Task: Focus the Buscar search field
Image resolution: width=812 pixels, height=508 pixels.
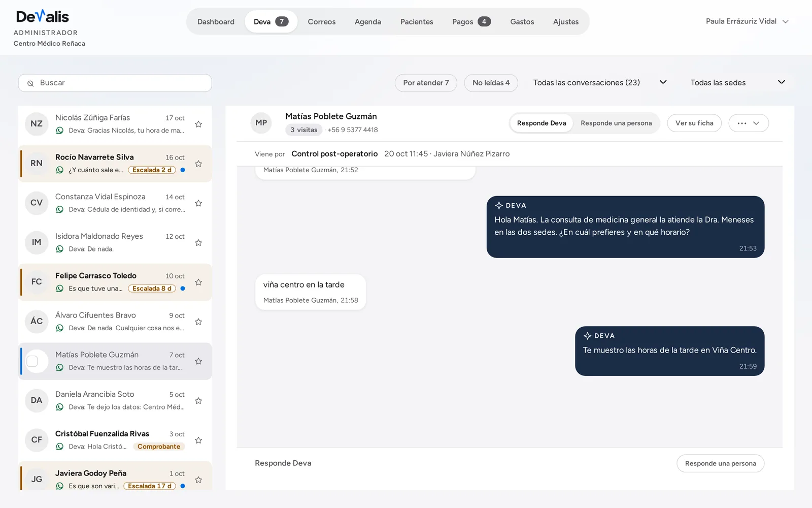Action: coord(115,83)
